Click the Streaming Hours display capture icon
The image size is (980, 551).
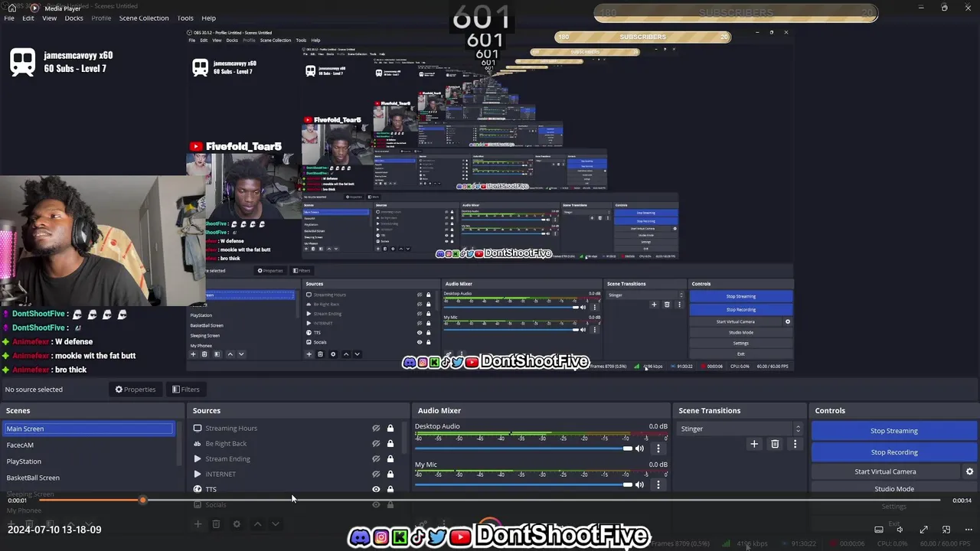pyautogui.click(x=198, y=428)
